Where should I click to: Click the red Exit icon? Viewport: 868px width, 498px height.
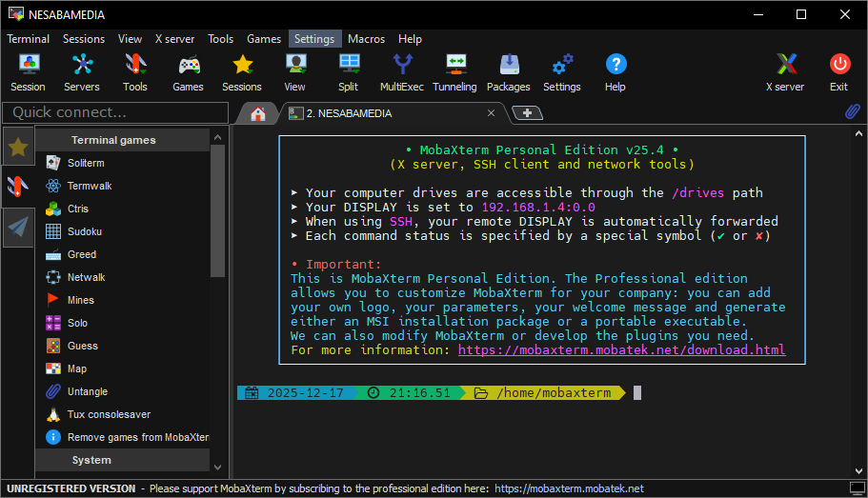pos(838,72)
